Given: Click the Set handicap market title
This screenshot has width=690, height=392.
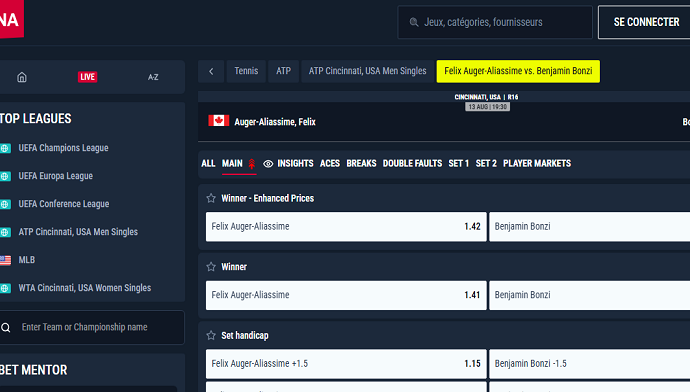Looking at the screenshot, I should point(245,336).
